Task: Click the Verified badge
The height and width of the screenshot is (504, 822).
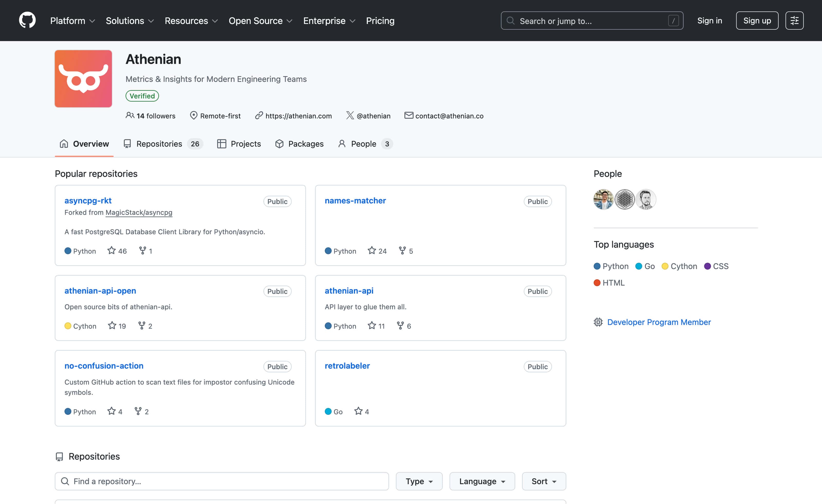Action: [142, 96]
